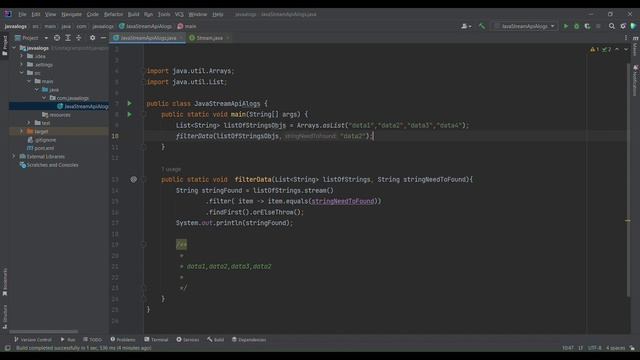Run class JavaStreamApiAlogs from gutter arrow

[129, 104]
